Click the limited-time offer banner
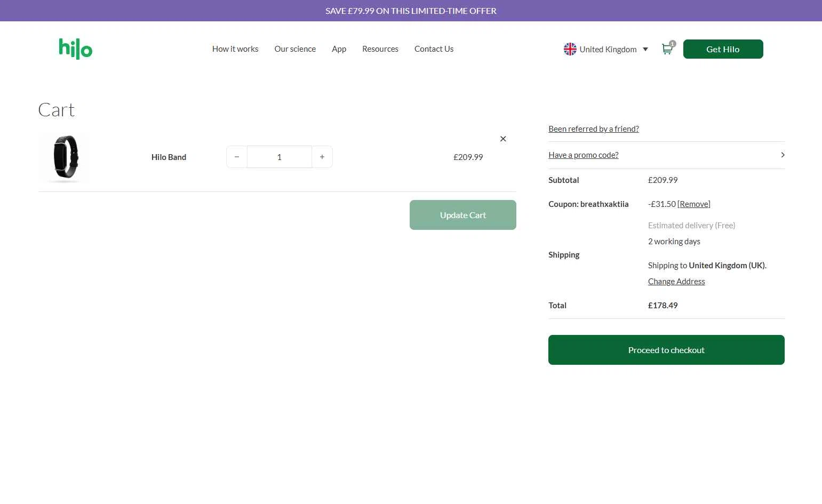Screen dimensions: 822x504 [x=411, y=11]
